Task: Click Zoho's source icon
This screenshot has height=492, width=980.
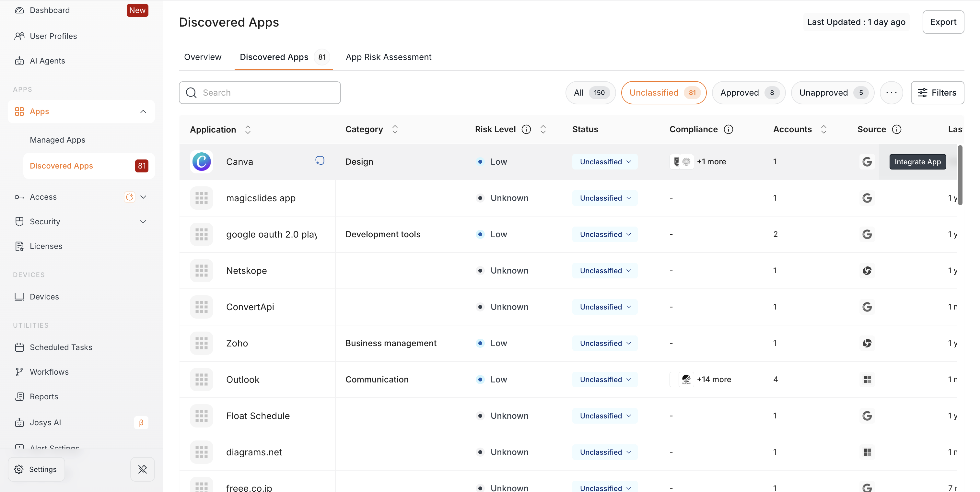Action: click(867, 343)
